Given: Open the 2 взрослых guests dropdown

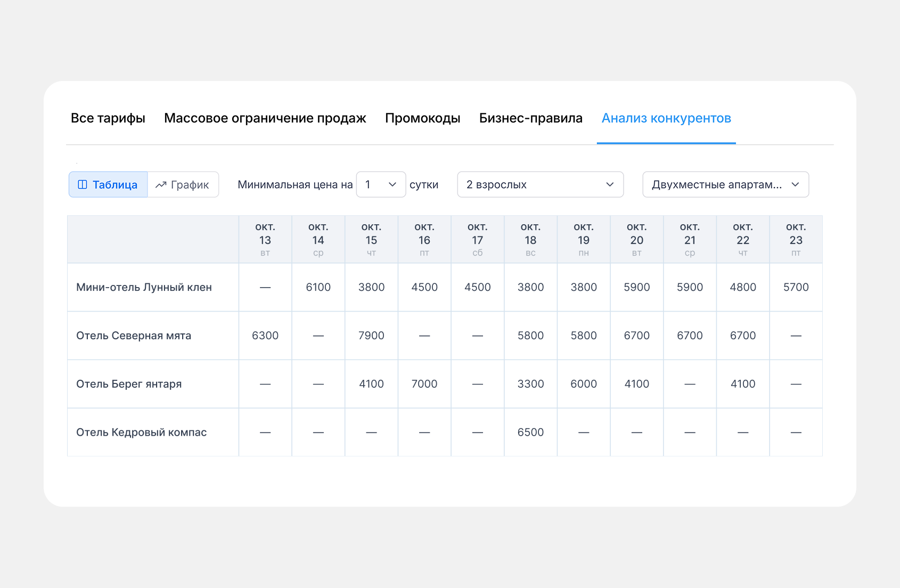Looking at the screenshot, I should 541,185.
